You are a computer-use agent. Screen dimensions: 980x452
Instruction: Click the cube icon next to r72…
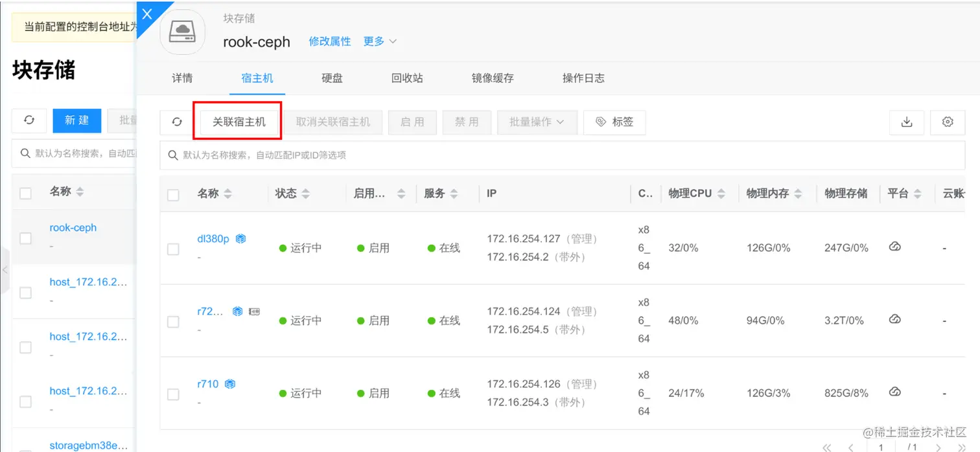(x=237, y=311)
